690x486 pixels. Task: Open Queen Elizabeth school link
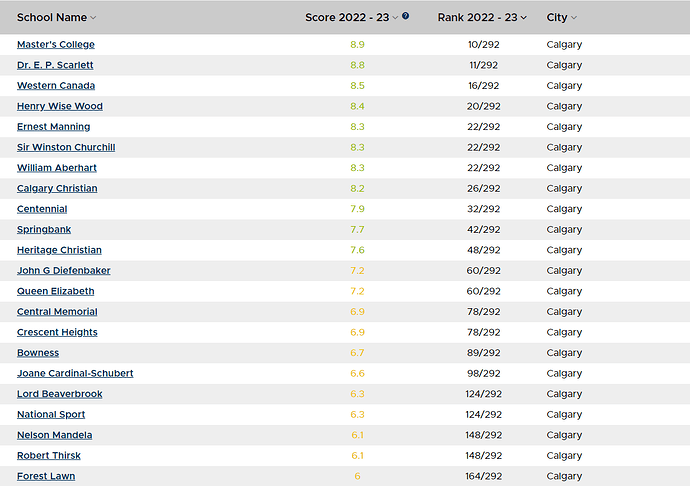pyautogui.click(x=55, y=291)
